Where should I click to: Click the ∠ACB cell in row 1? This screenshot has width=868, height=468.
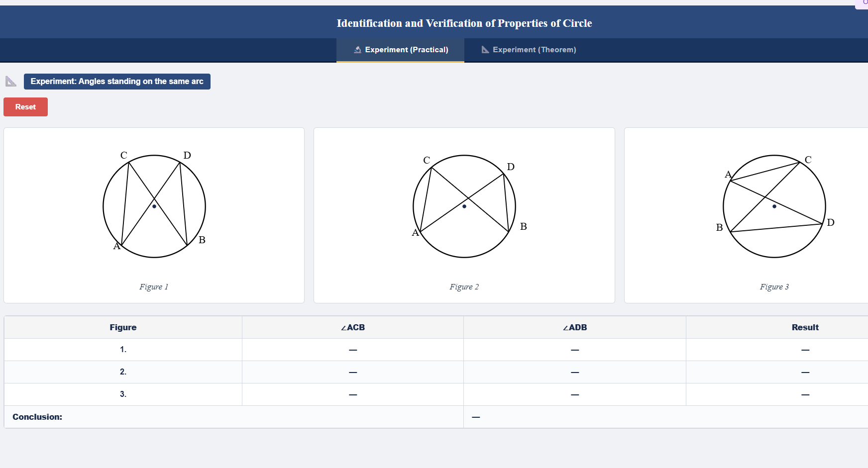[x=352, y=350]
